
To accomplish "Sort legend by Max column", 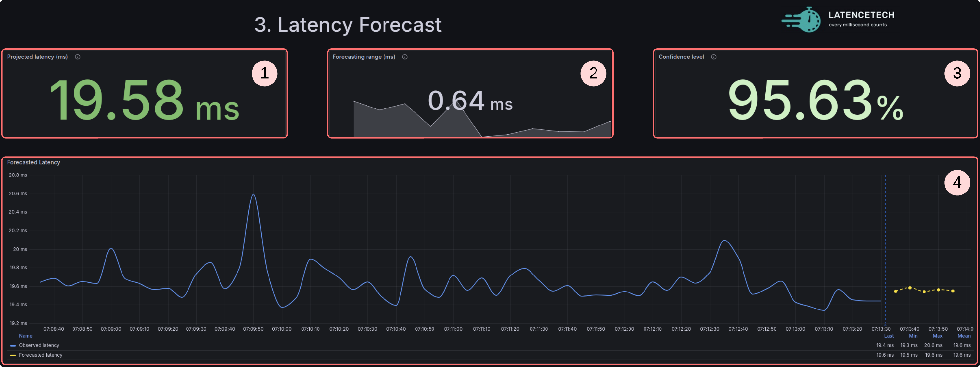I will click(x=938, y=336).
